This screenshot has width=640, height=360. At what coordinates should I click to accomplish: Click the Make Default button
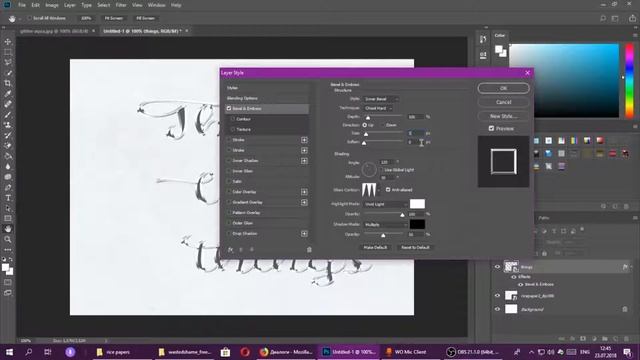click(x=375, y=247)
